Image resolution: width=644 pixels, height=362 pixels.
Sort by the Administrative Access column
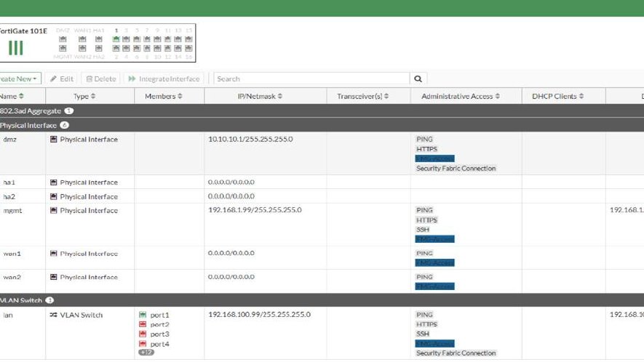461,96
